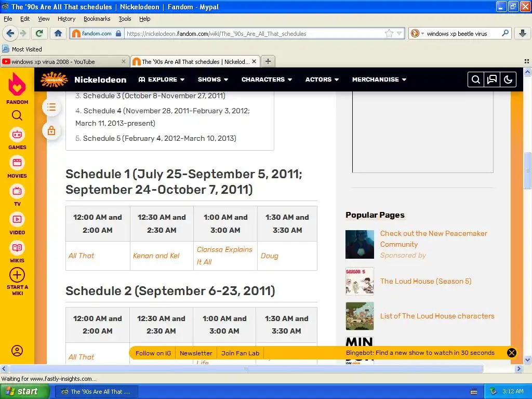Open the Tools menu
The width and height of the screenshot is (532, 399).
(125, 19)
